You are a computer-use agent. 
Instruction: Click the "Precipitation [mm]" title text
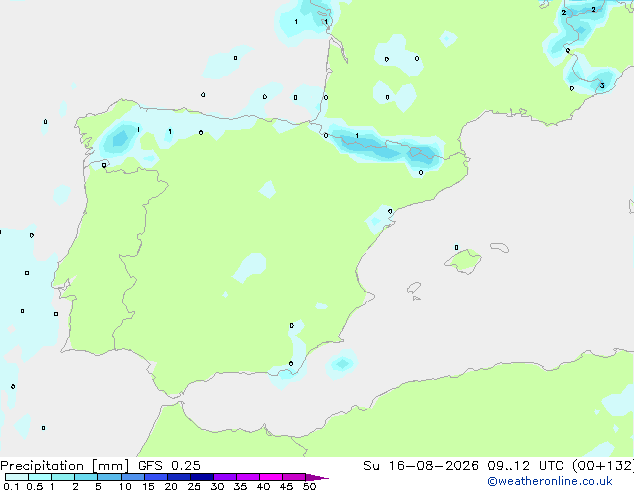[x=65, y=466]
